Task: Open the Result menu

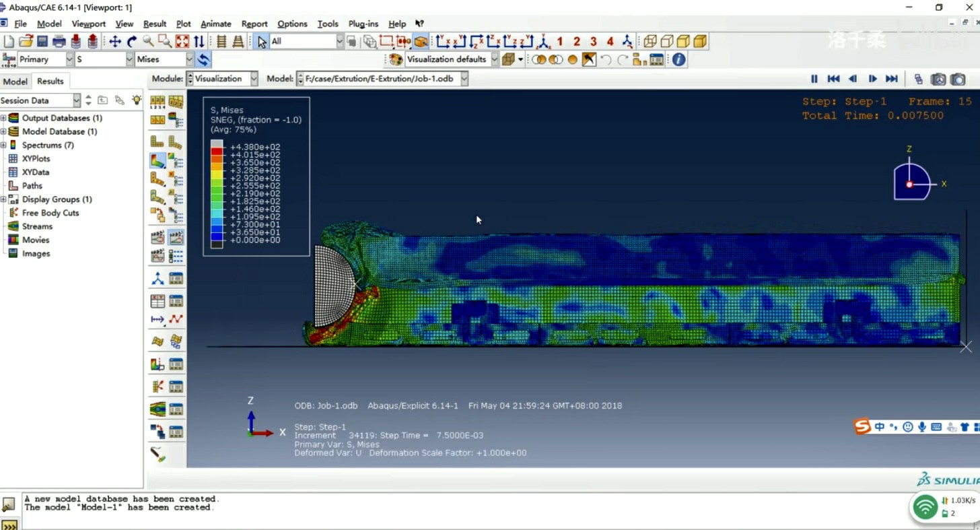Action: coord(154,24)
